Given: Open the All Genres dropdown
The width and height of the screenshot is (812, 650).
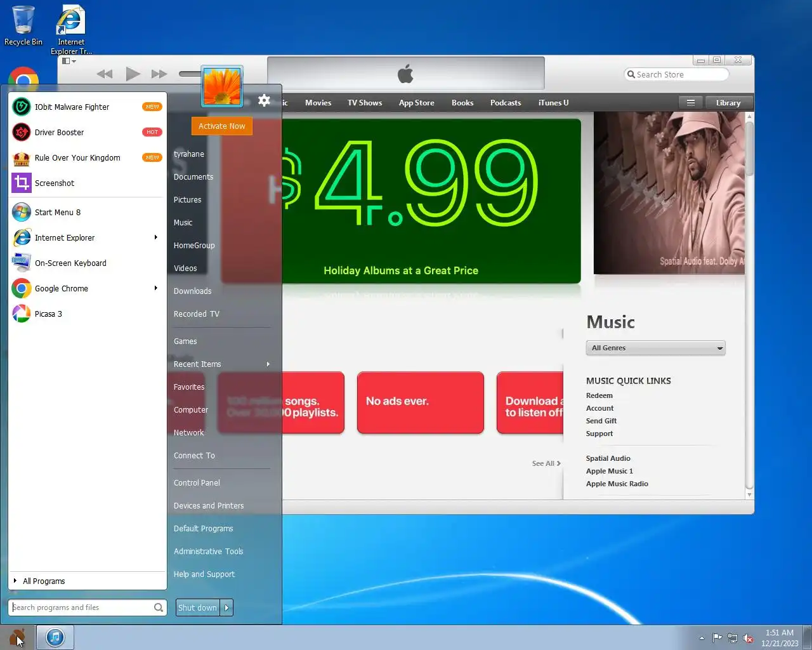Looking at the screenshot, I should tap(655, 348).
